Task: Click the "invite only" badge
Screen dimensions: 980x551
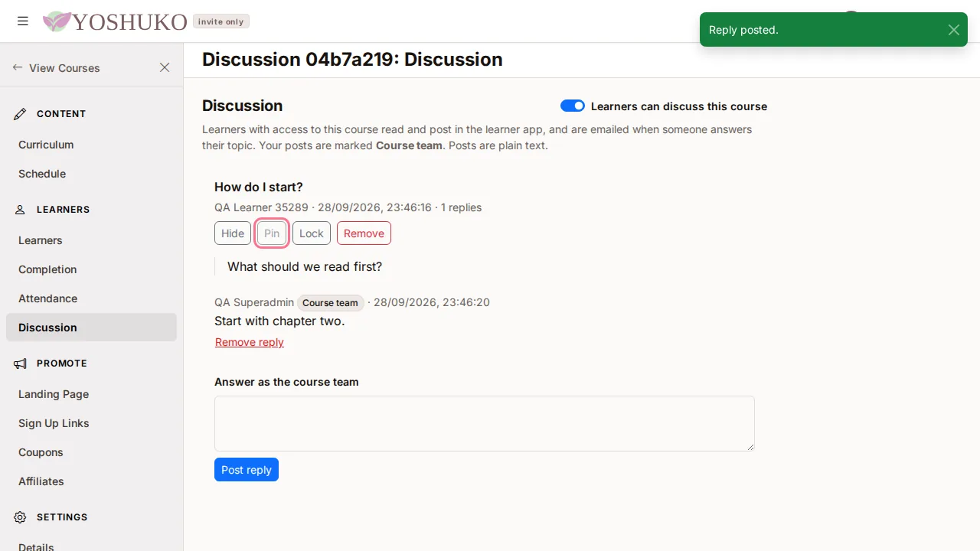Action: 221,21
